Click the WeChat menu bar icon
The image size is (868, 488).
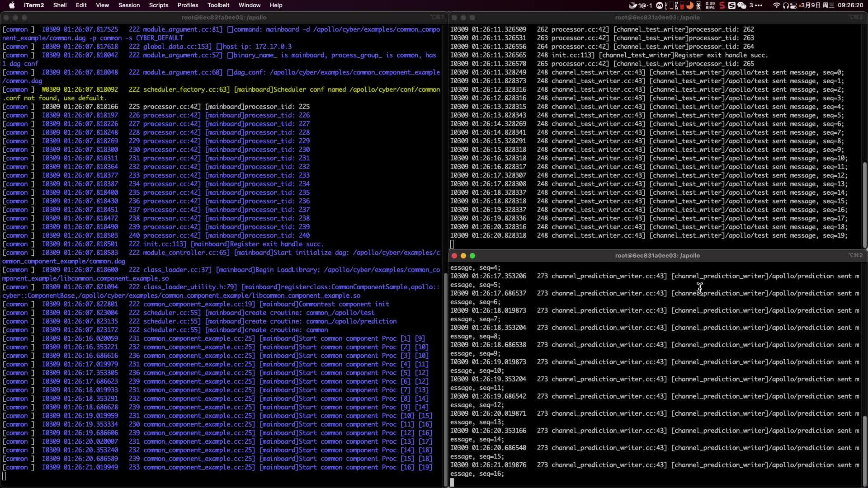pos(742,5)
